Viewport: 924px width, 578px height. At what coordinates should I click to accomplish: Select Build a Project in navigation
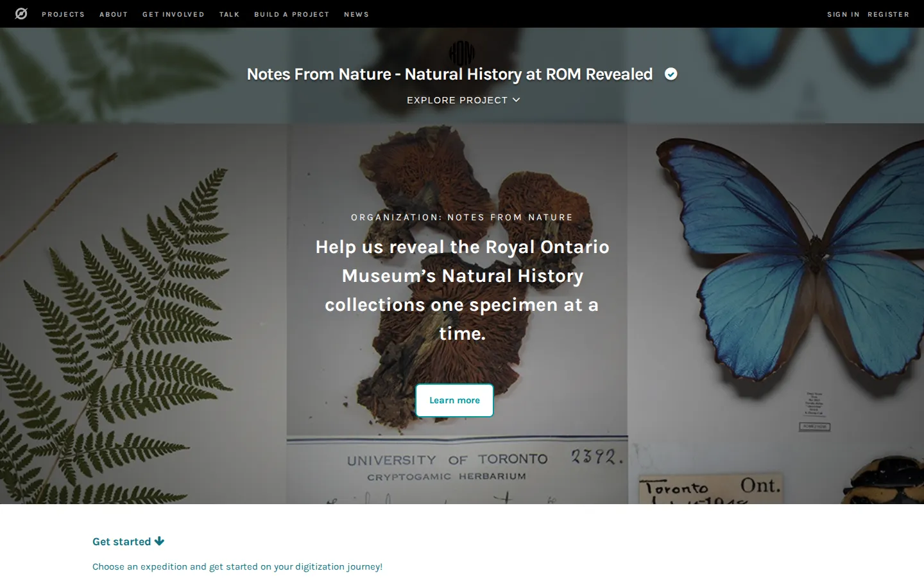[x=291, y=14]
